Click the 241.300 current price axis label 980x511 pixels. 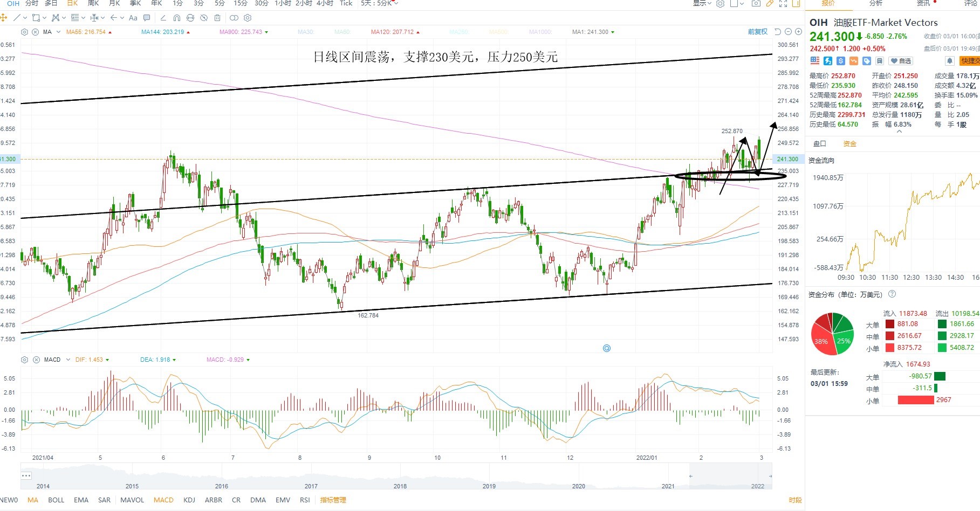coord(787,159)
